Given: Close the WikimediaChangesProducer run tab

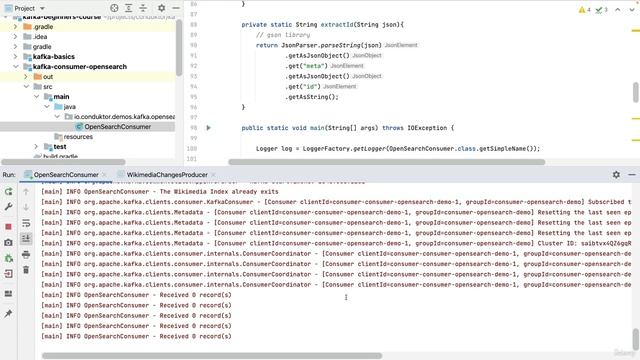Looking at the screenshot, I should coord(213,175).
